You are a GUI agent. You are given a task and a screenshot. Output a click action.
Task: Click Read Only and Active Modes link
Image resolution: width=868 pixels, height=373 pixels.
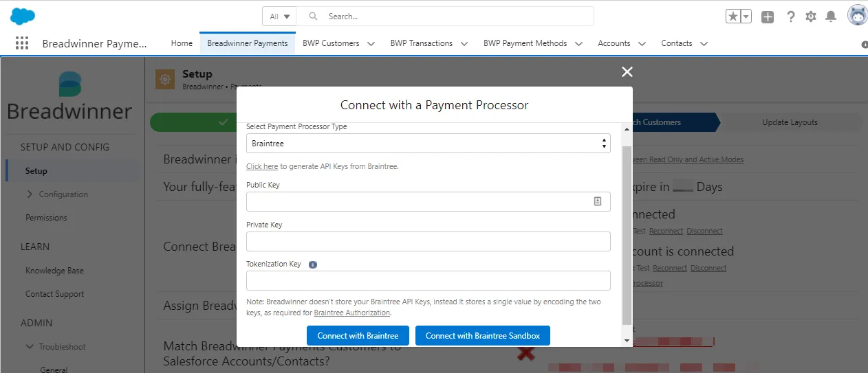[688, 159]
